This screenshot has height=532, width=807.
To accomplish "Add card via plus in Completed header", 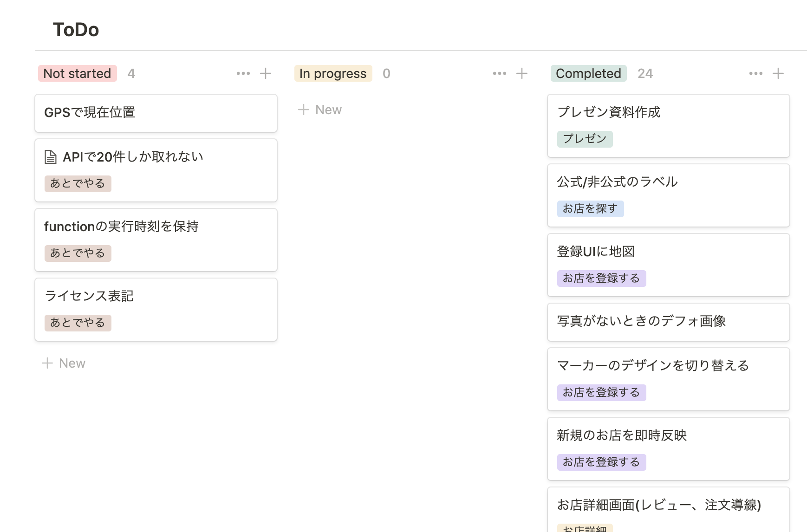I will pyautogui.click(x=778, y=73).
